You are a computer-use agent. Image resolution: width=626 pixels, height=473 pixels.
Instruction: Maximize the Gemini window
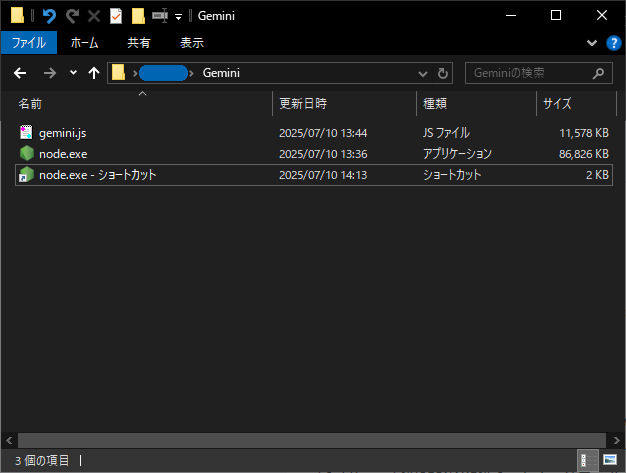click(x=556, y=16)
